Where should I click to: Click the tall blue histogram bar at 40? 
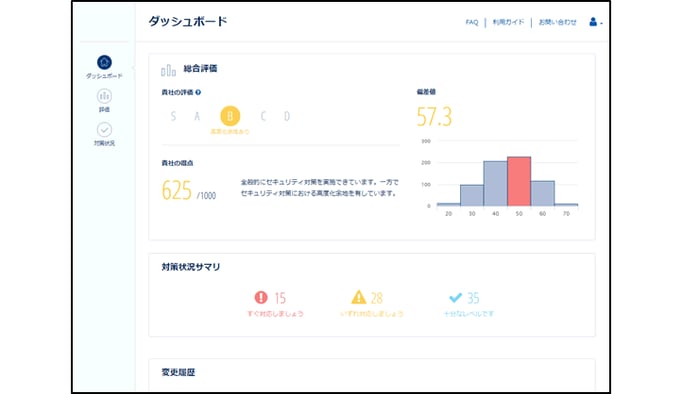pos(495,184)
